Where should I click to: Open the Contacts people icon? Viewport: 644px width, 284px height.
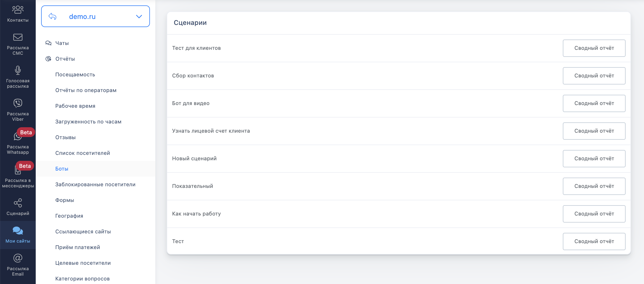tap(18, 10)
